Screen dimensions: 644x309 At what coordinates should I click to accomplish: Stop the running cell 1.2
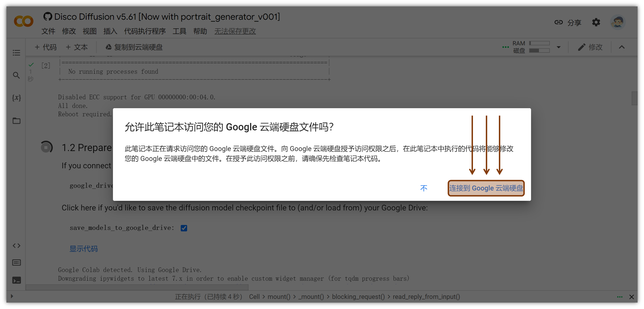point(46,147)
